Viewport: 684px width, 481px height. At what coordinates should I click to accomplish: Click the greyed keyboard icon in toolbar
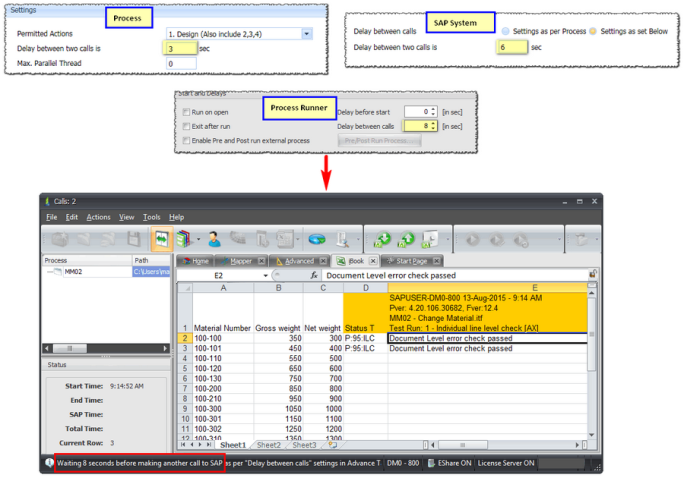(238, 238)
